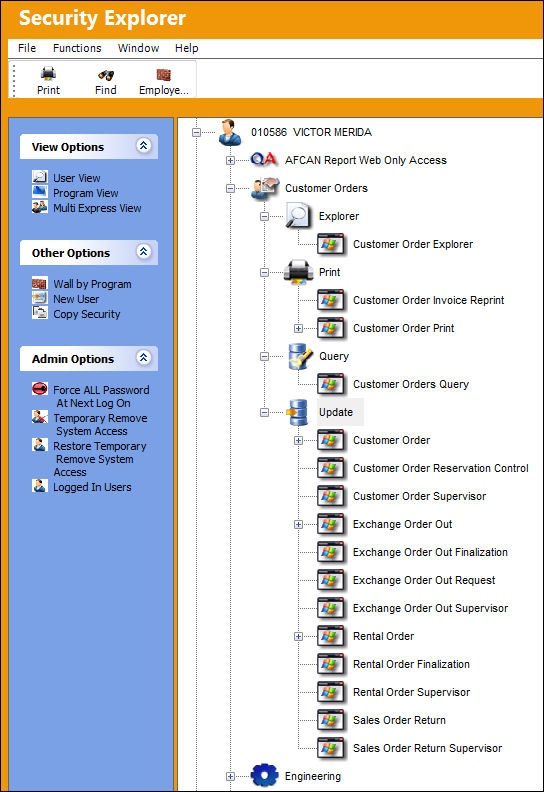Collapse the Other Options panel
Viewport: 544px width, 792px height.
pos(143,252)
